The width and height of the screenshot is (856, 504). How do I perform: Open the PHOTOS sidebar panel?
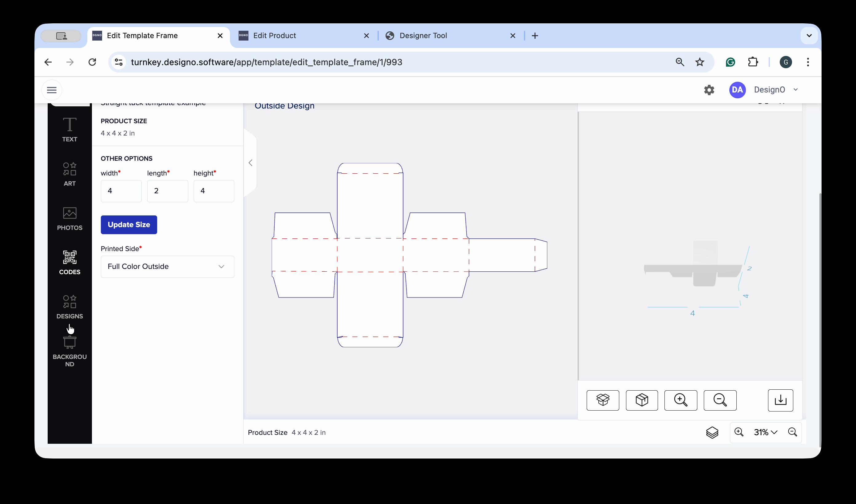coord(69,219)
